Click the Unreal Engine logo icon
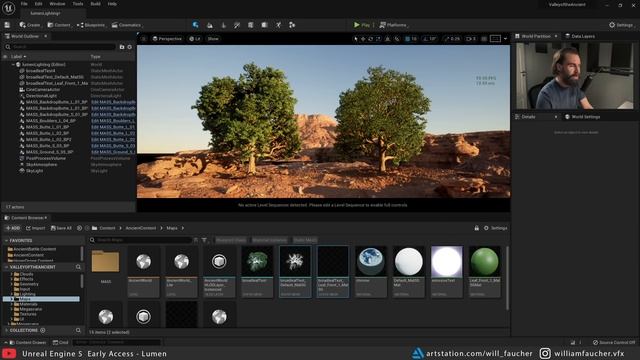Viewport: 640px width, 360px height. click(8, 8)
